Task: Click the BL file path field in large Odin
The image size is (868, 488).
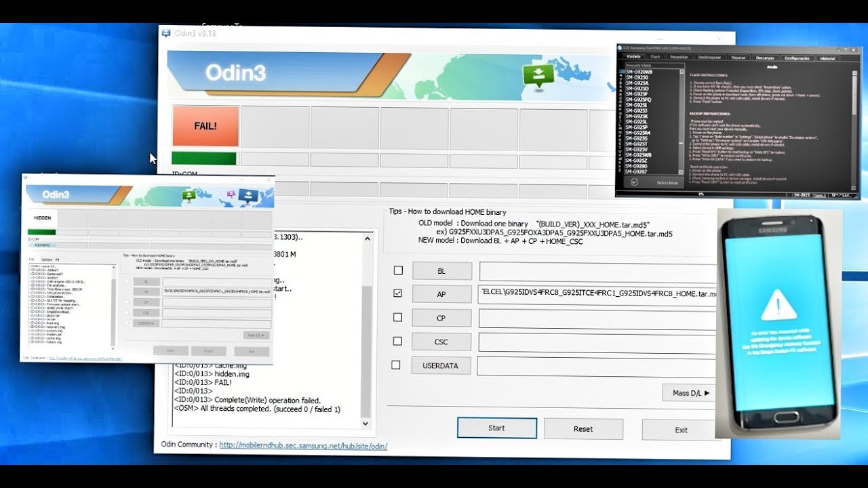Action: click(x=597, y=272)
